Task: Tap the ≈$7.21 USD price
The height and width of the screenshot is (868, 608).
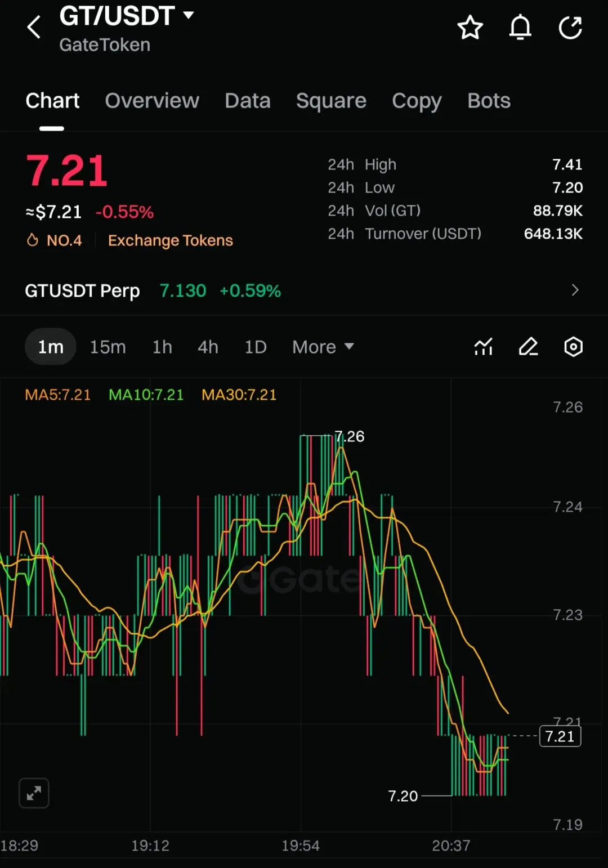Action: 53,212
